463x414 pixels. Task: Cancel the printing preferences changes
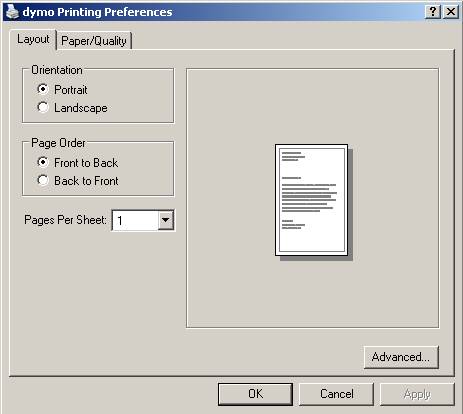click(x=336, y=394)
